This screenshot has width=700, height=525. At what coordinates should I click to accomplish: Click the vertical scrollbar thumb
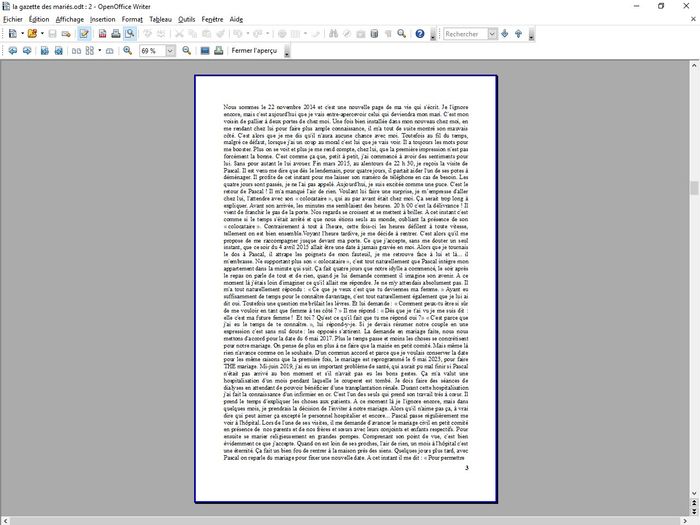[x=694, y=188]
